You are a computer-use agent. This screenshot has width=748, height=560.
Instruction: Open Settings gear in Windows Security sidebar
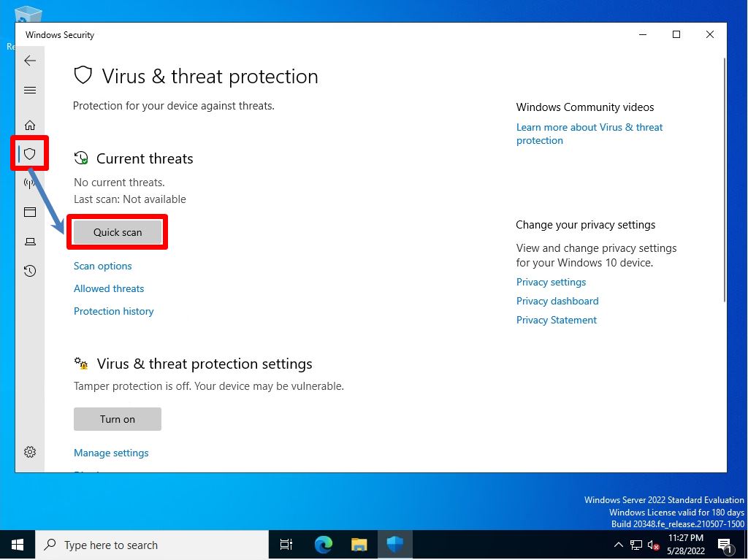[x=30, y=452]
